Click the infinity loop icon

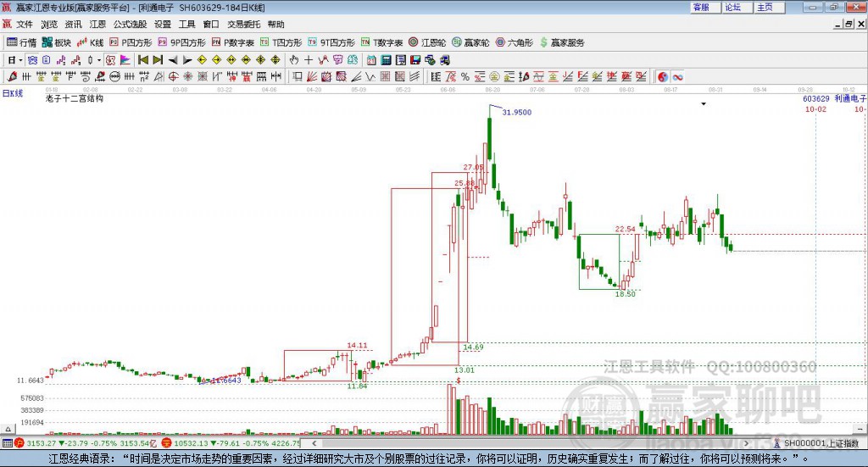click(x=677, y=76)
